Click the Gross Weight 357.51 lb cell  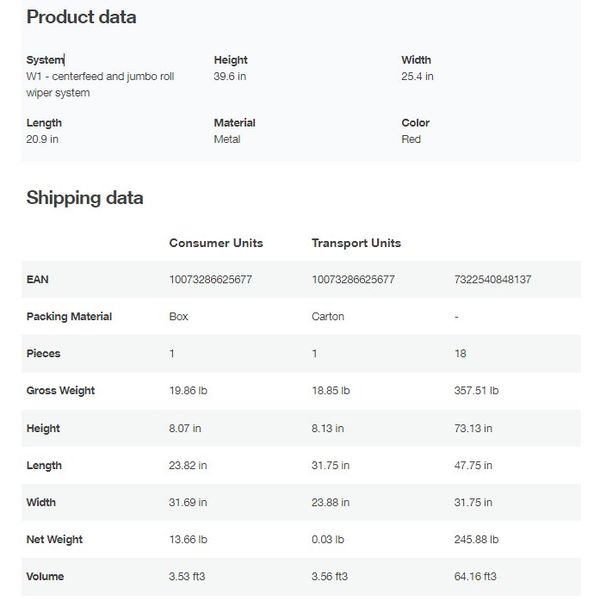[476, 390]
